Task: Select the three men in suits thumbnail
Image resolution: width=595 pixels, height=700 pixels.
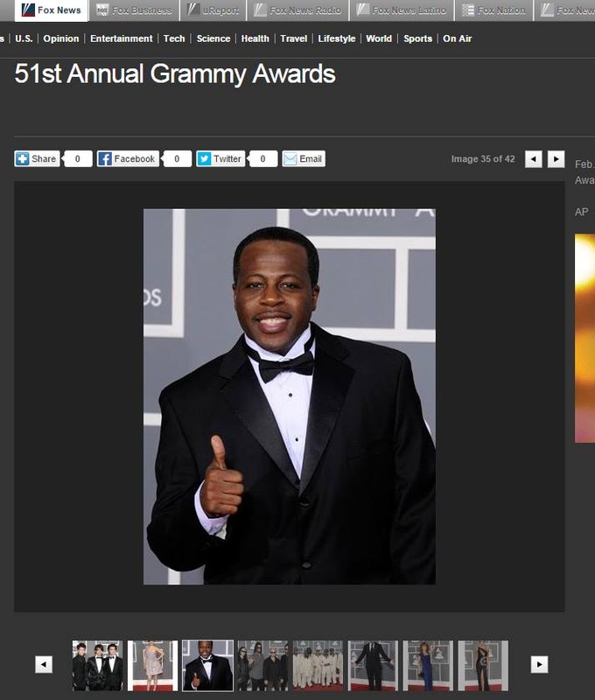Action: click(98, 666)
